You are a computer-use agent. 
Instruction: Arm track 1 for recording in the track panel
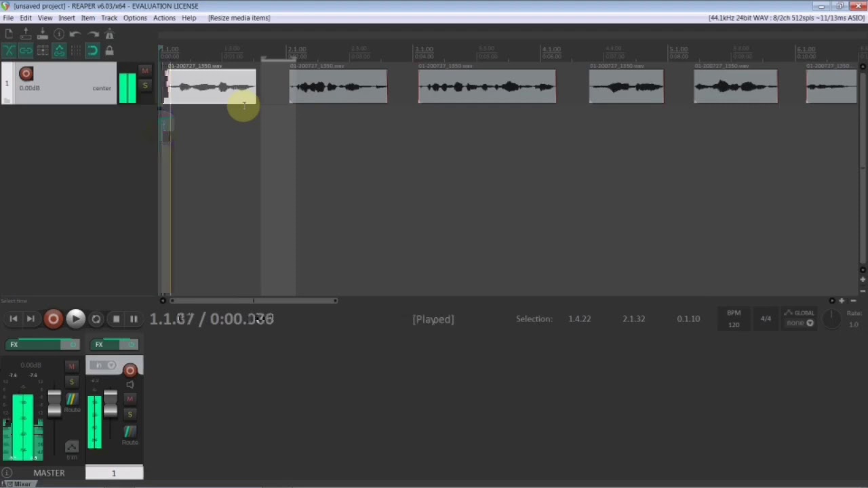click(26, 73)
